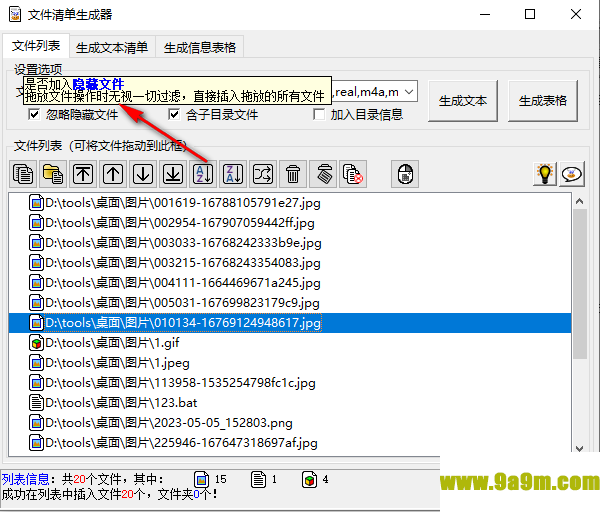Click the gif count cube icon in status bar
The height and width of the screenshot is (512, 600).
(309, 479)
